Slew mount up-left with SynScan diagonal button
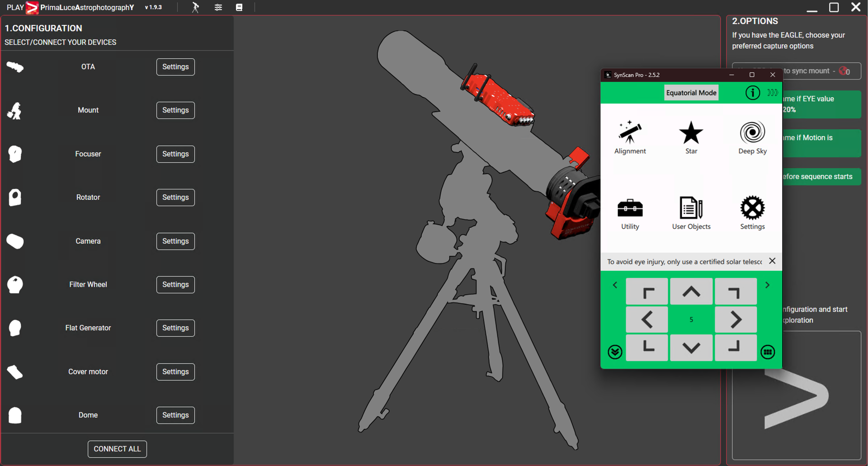The width and height of the screenshot is (868, 466). pos(647,292)
